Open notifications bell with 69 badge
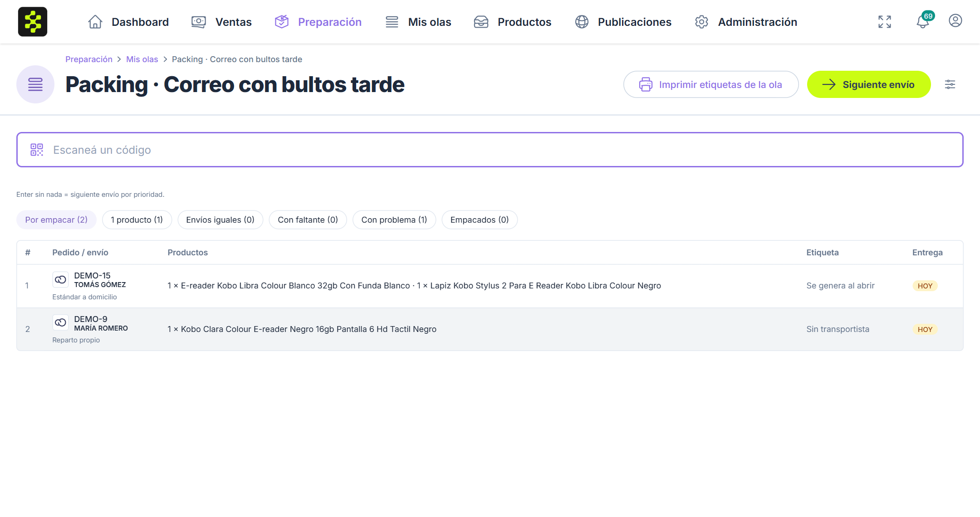The image size is (980, 517). click(x=924, y=21)
